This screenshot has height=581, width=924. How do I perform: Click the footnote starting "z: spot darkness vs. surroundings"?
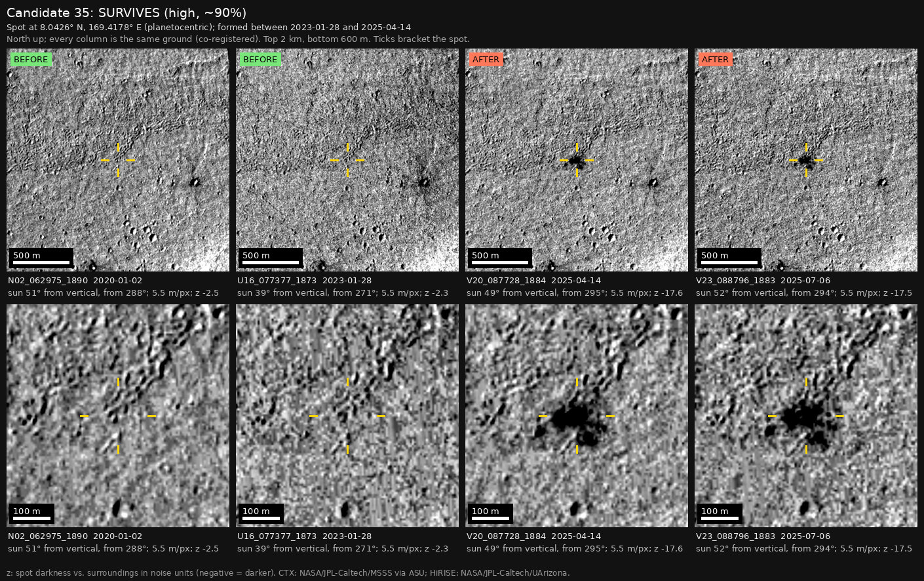pos(288,573)
